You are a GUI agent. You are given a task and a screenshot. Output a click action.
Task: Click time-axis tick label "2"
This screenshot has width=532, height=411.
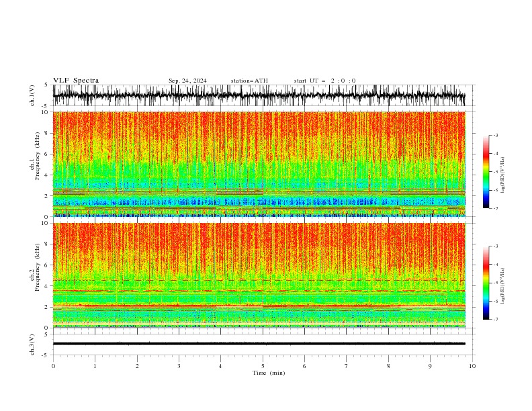(x=137, y=366)
